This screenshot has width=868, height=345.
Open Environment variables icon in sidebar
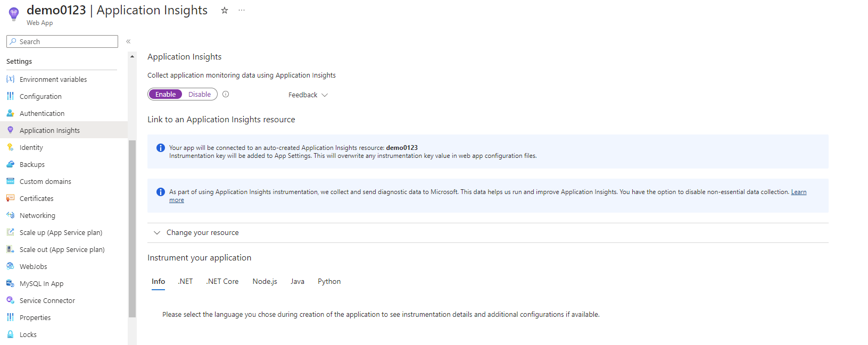tap(10, 79)
